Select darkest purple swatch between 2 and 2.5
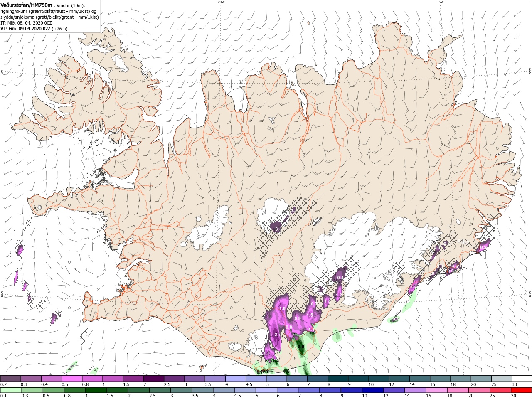This screenshot has width=532, height=399. 153,379
